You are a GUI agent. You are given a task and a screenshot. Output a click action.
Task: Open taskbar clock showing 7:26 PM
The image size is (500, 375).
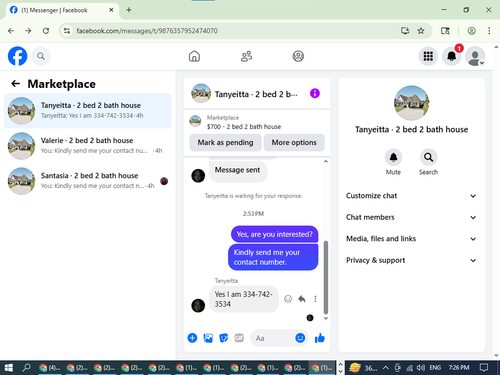coord(459,368)
